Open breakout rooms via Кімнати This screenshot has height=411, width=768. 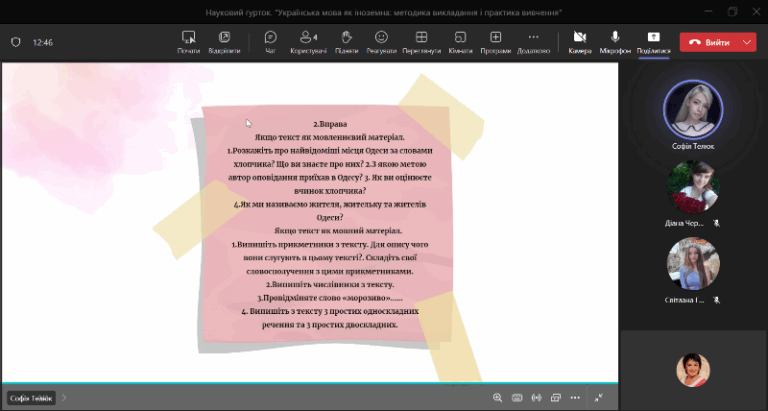pos(460,41)
